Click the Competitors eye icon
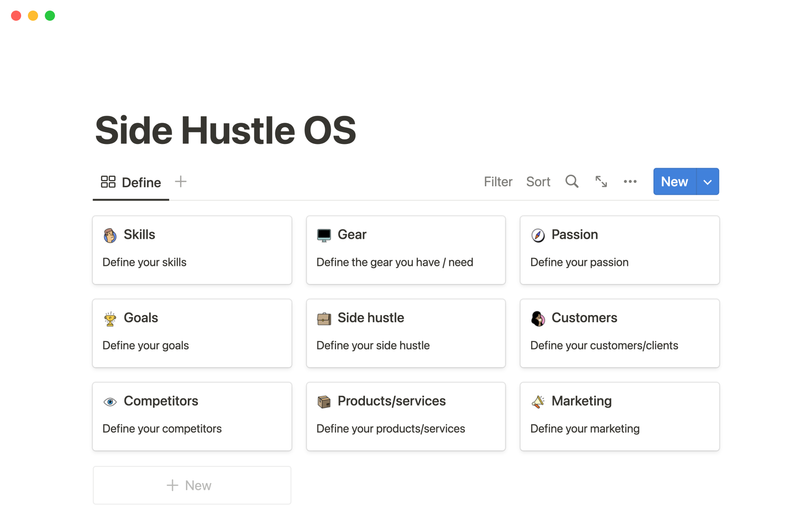 [110, 402]
